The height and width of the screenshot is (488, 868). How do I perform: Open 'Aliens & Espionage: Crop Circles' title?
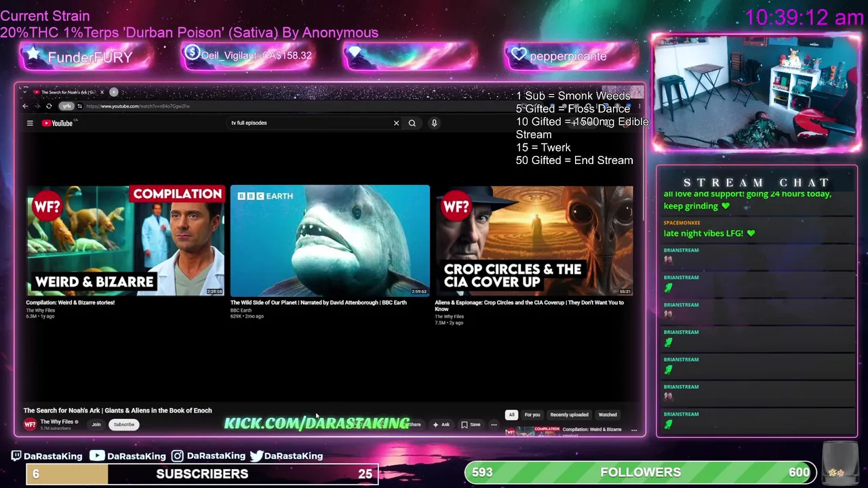(529, 305)
